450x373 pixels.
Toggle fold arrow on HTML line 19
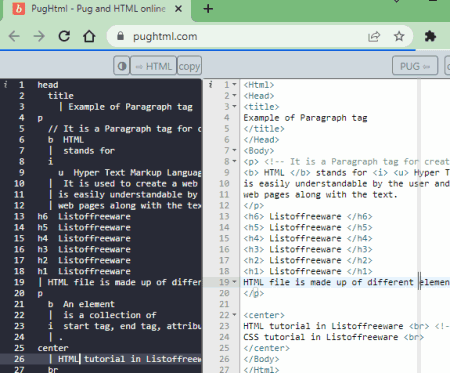coord(234,282)
